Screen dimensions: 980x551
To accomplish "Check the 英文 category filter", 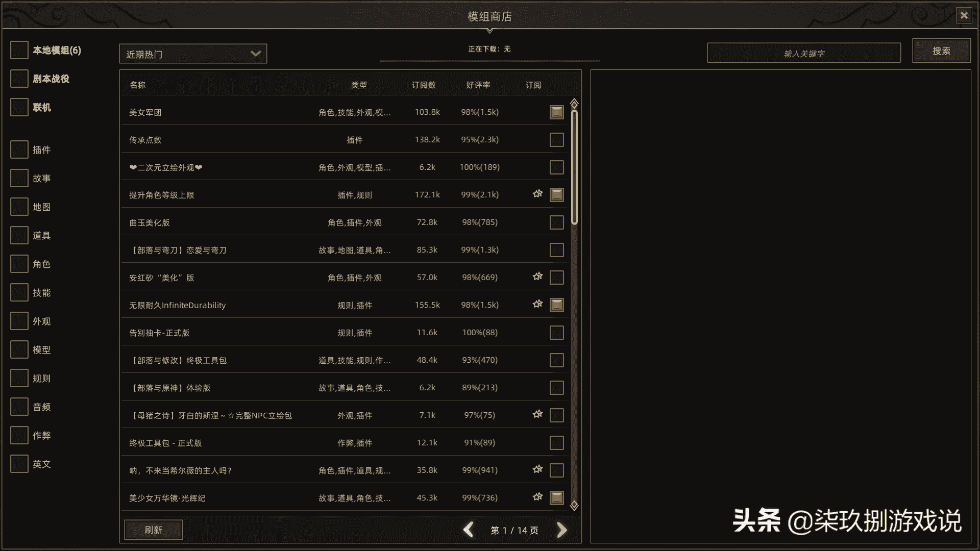I will pos(19,464).
